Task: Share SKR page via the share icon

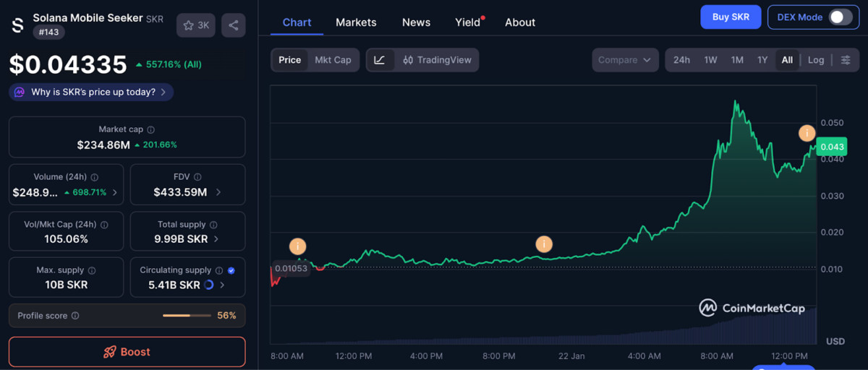Action: [233, 25]
